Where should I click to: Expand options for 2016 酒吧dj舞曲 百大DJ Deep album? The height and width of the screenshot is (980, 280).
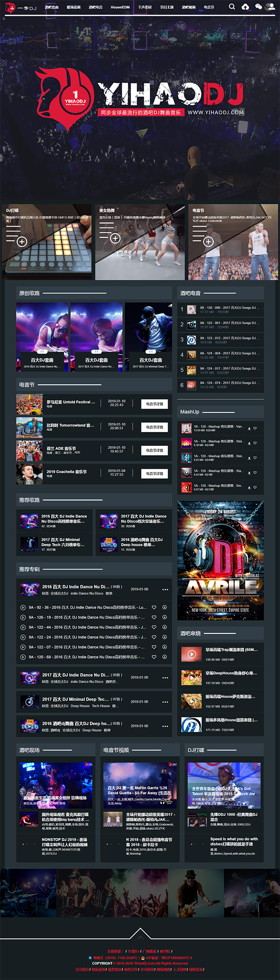(x=165, y=726)
